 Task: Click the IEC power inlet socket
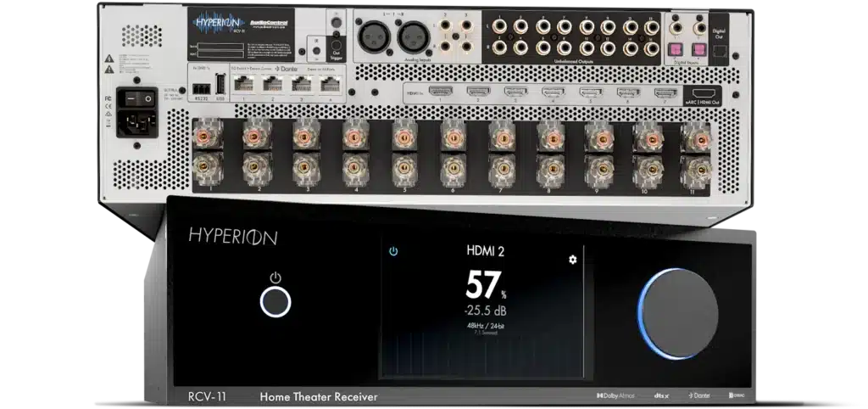pyautogui.click(x=137, y=122)
